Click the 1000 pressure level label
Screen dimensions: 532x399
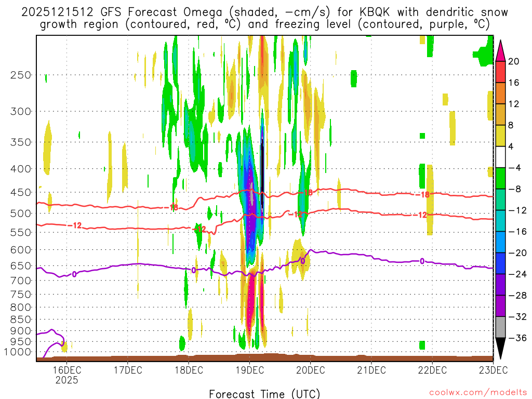[18, 352]
